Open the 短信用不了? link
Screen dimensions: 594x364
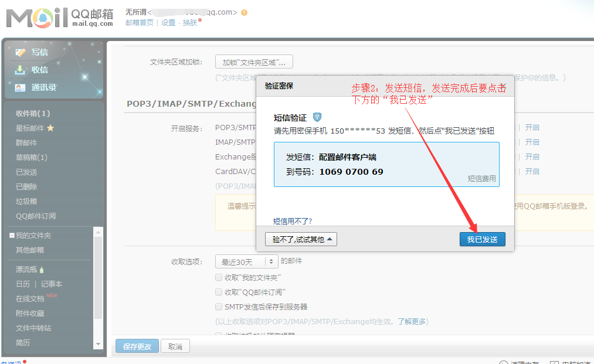pos(293,221)
